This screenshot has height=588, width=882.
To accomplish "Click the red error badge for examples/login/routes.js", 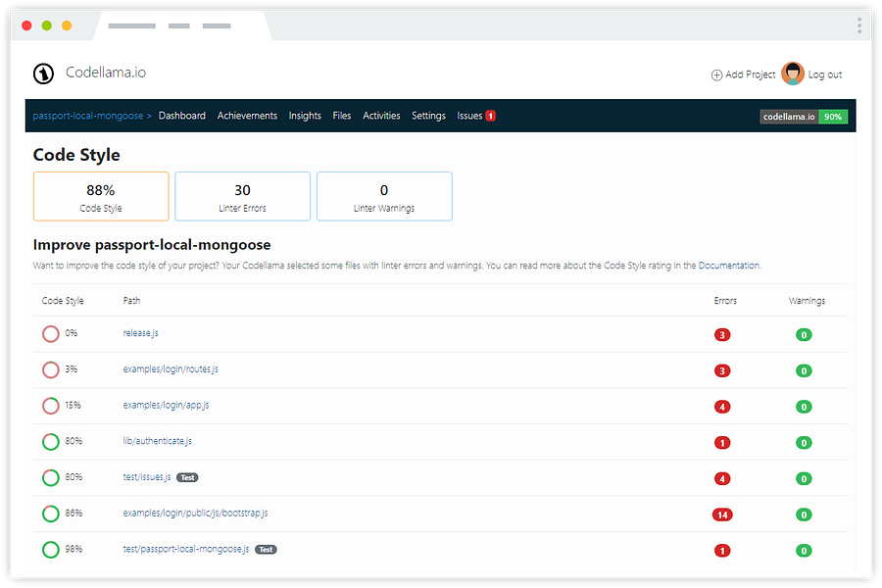I will [x=722, y=370].
